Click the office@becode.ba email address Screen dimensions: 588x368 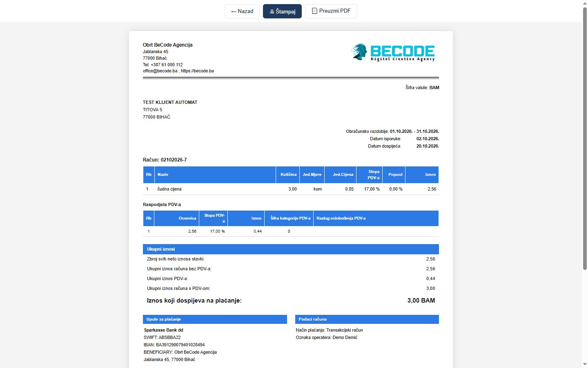tap(160, 71)
